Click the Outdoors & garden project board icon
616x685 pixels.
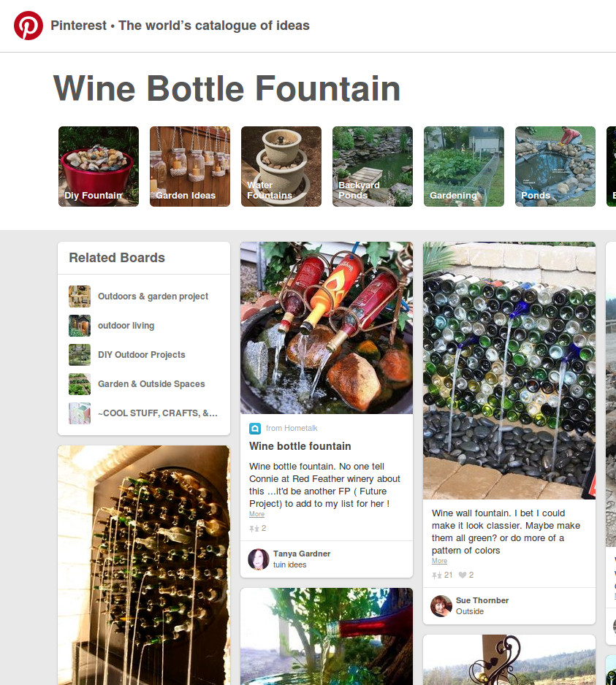[80, 296]
